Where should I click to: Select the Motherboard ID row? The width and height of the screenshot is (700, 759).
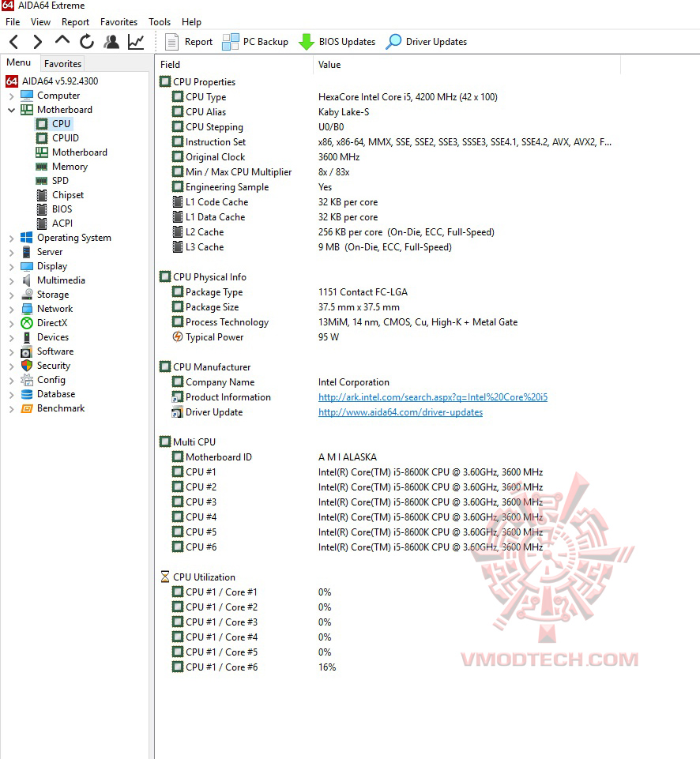[387, 457]
